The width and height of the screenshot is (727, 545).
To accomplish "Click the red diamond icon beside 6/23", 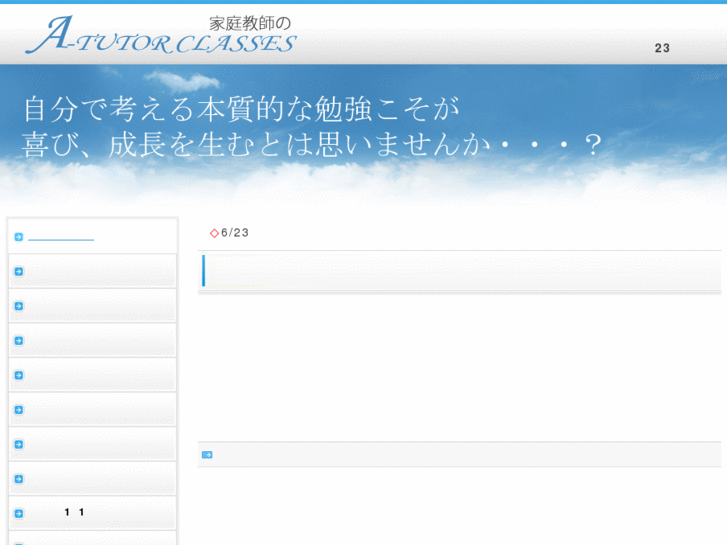I will pyautogui.click(x=214, y=233).
